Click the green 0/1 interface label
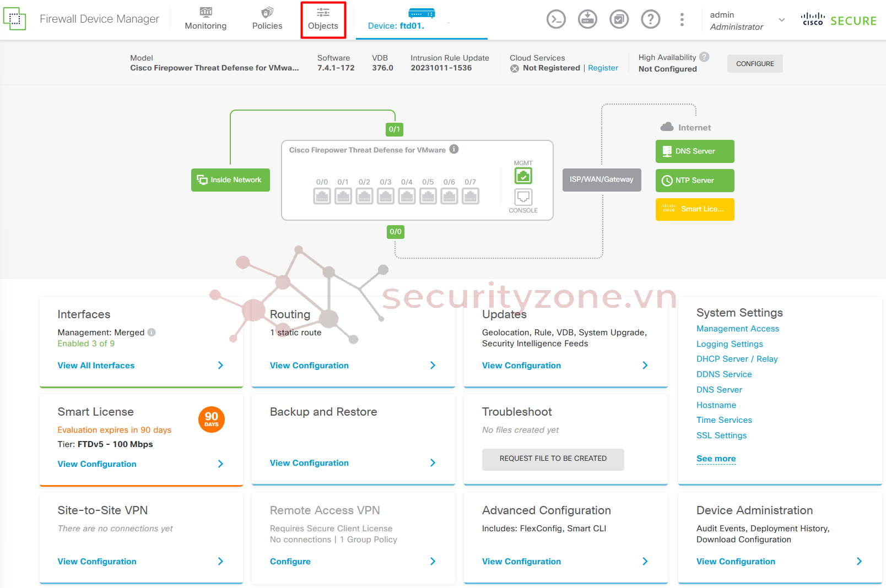Image resolution: width=886 pixels, height=588 pixels. (395, 129)
